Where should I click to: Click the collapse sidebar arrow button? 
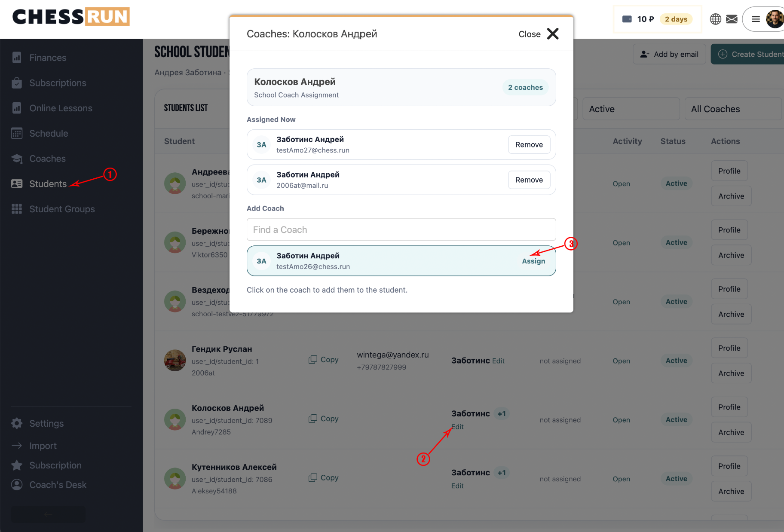click(x=48, y=514)
